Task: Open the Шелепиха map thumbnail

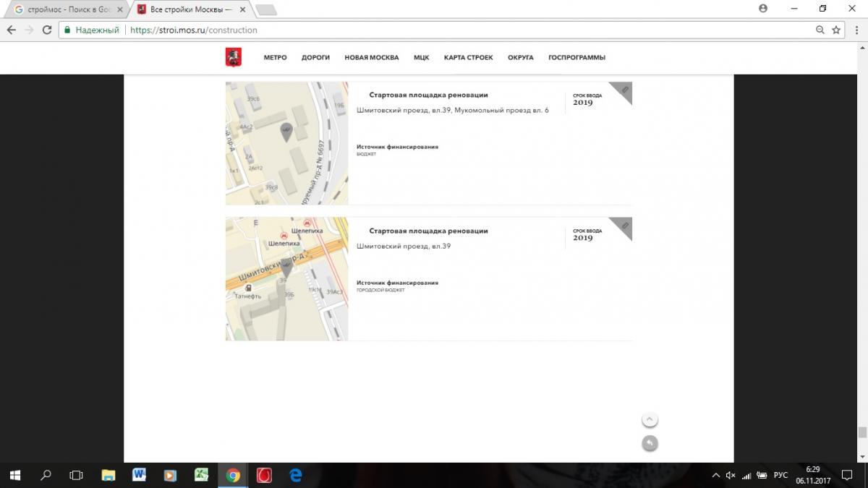Action: click(286, 279)
